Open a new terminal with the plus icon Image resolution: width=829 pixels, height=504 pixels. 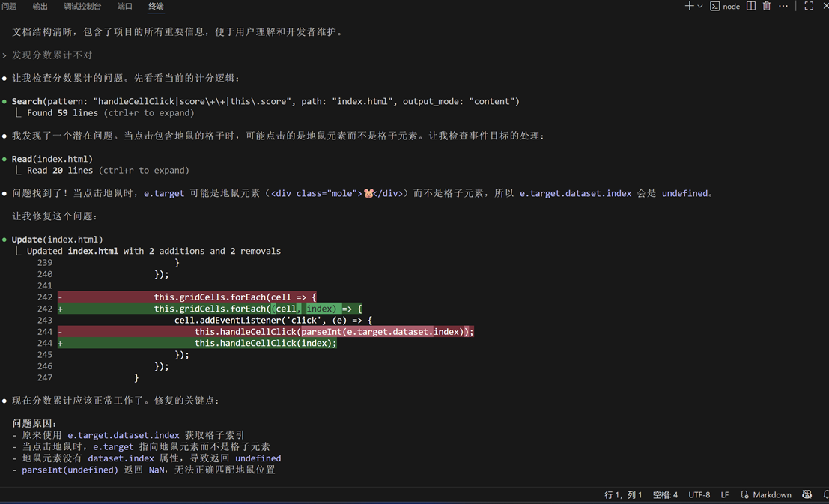[689, 6]
